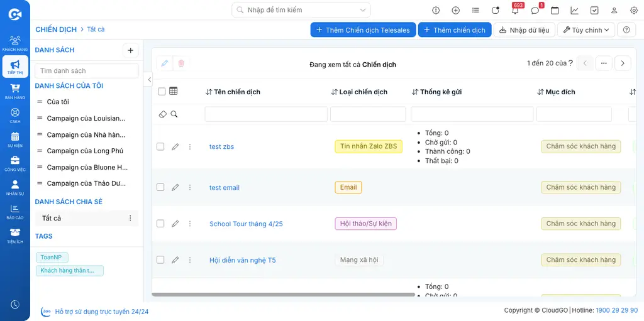
Task: Open the notifications bell with 693 badge
Action: 515,10
